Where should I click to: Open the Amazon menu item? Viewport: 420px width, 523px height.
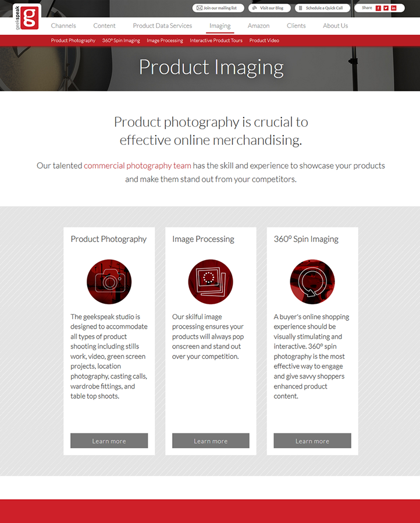coord(258,26)
